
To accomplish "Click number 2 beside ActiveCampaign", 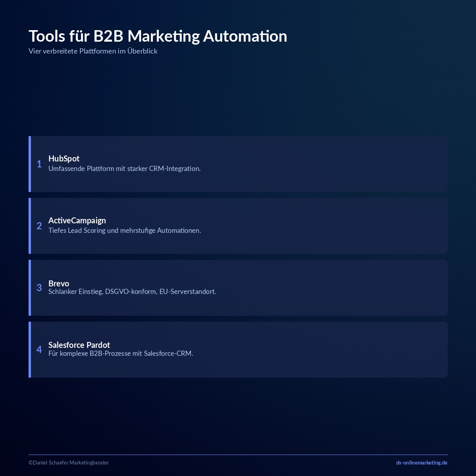I will coord(39,226).
